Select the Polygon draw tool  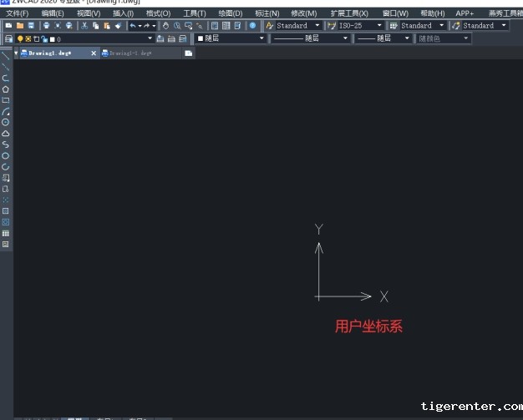pyautogui.click(x=6, y=89)
